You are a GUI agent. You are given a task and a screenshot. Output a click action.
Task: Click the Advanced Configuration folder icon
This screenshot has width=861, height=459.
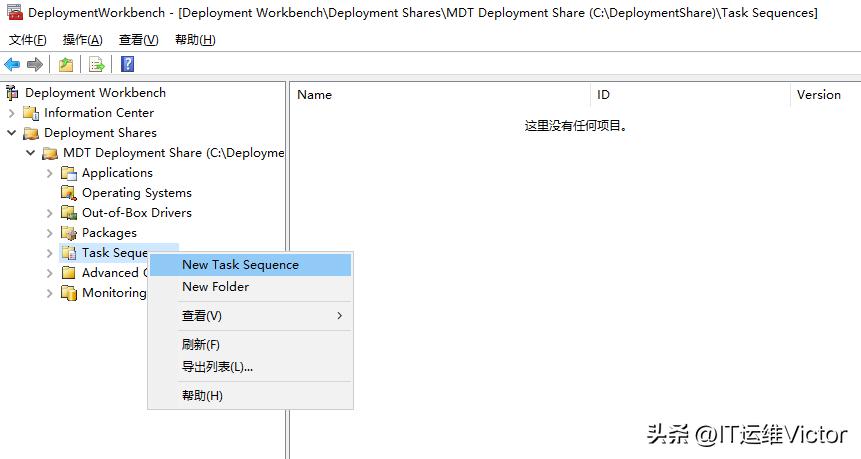(x=69, y=273)
